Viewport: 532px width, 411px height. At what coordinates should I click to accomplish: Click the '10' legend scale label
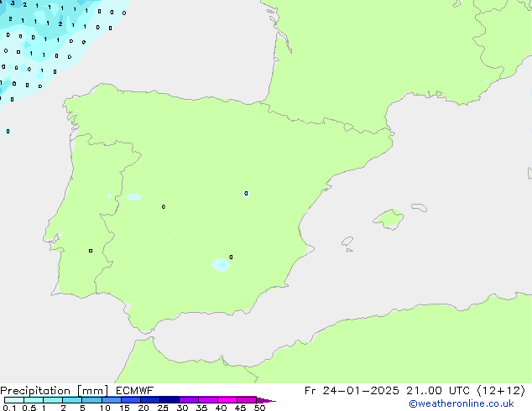tap(105, 408)
